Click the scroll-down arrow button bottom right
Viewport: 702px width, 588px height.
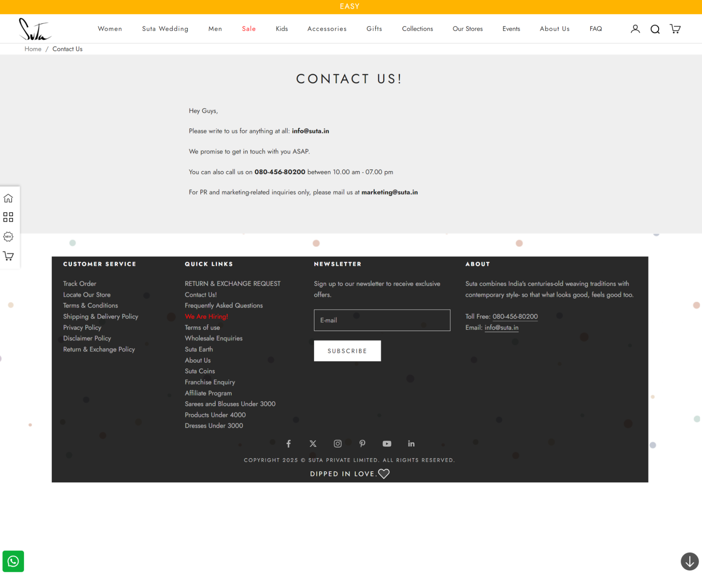pyautogui.click(x=689, y=561)
